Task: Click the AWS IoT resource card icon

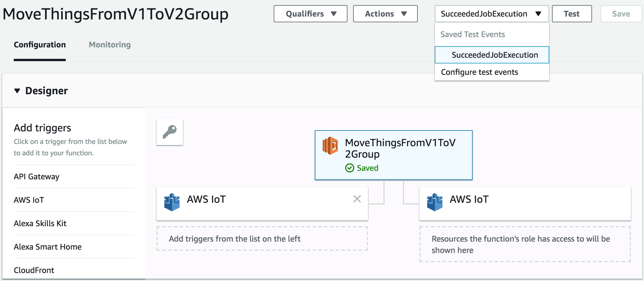Action: (435, 202)
